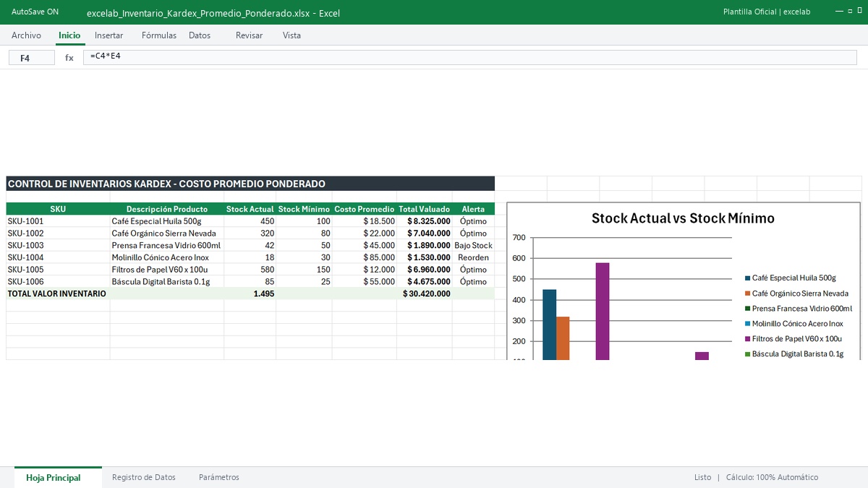This screenshot has width=868, height=488.
Task: Click the fx insert function icon
Action: point(69,58)
